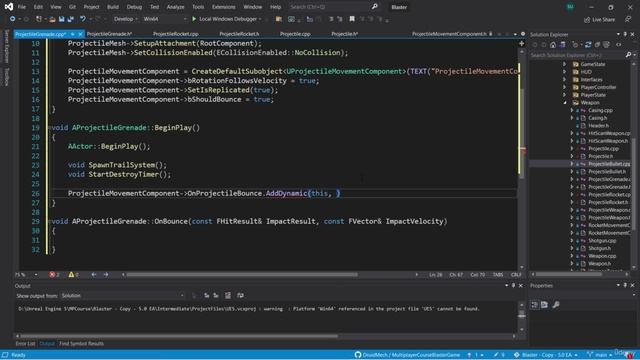The height and width of the screenshot is (360, 640).
Task: Click the bookmark toolbar icon
Action: (x=352, y=19)
